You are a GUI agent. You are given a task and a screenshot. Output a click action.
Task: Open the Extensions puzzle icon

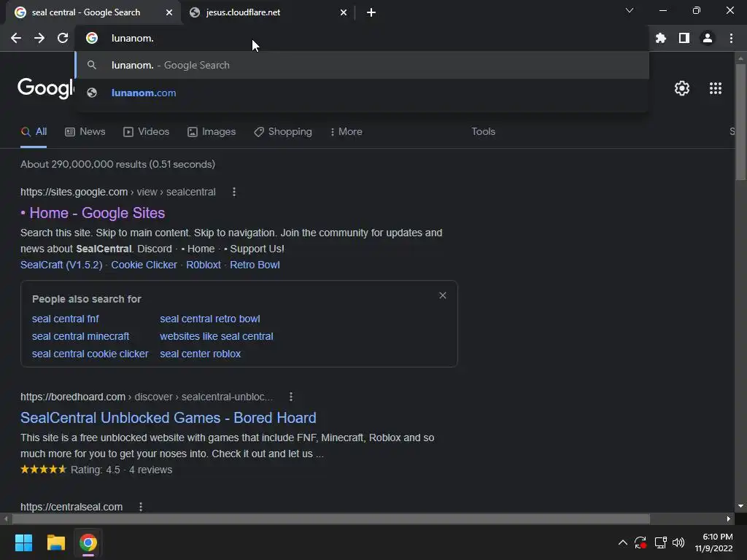pyautogui.click(x=661, y=38)
